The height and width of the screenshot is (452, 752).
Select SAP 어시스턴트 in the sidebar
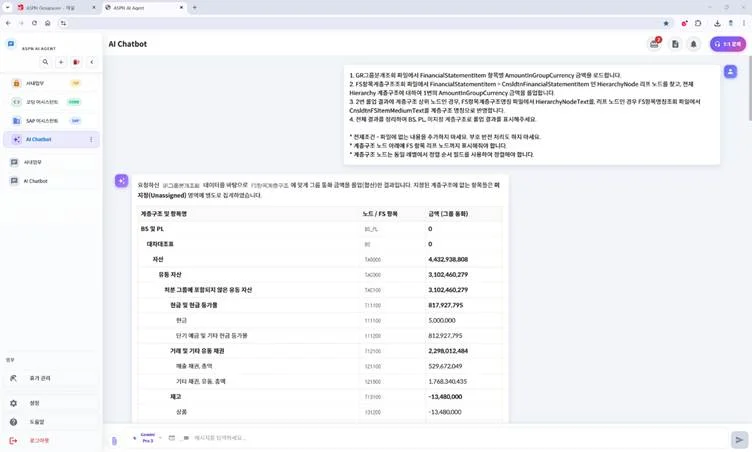(42, 120)
